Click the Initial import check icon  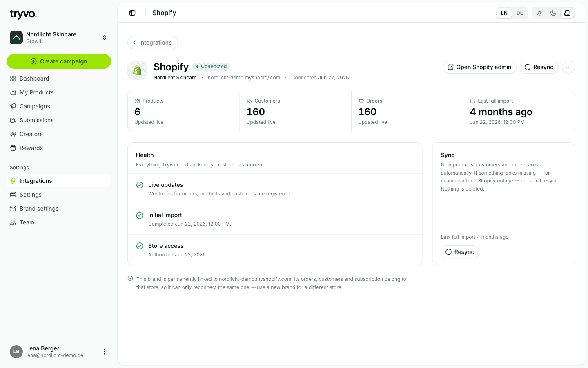tap(140, 215)
